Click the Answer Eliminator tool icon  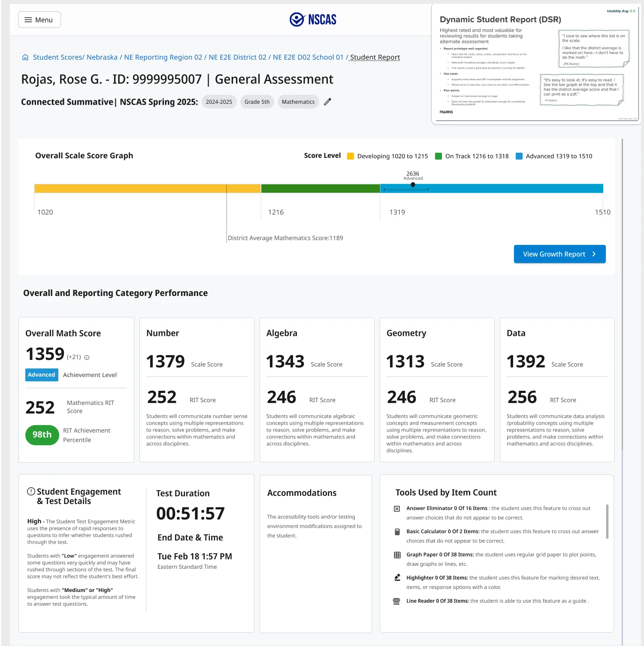click(397, 509)
